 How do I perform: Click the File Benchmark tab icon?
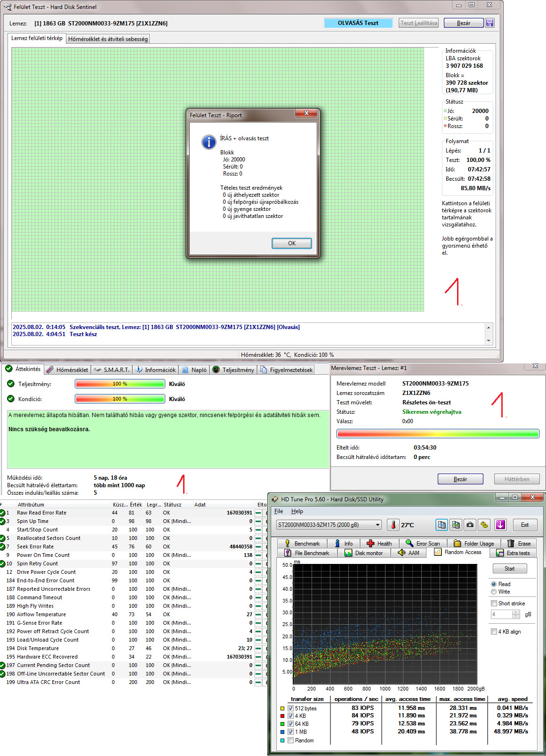click(x=288, y=553)
